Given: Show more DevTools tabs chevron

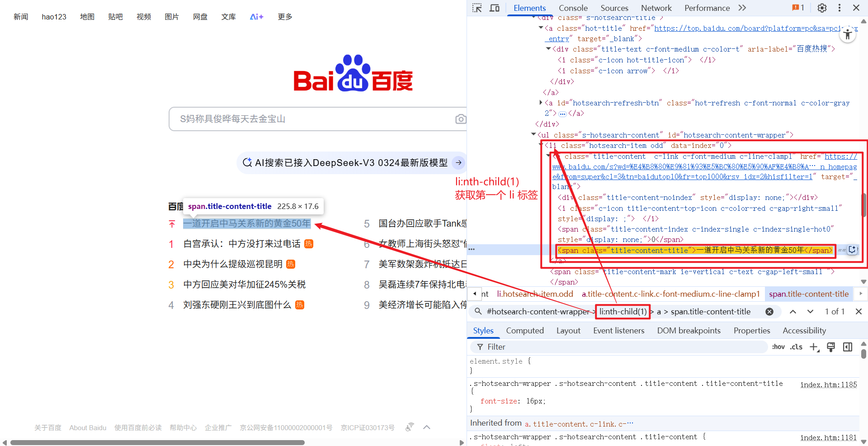Looking at the screenshot, I should pos(742,8).
